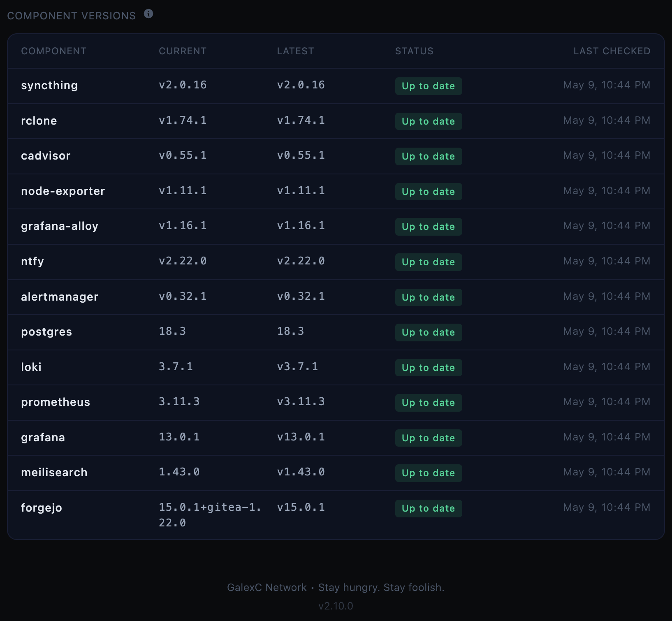Viewport: 672px width, 621px height.
Task: Click the Up to date badge for ntfy
Action: [429, 262]
